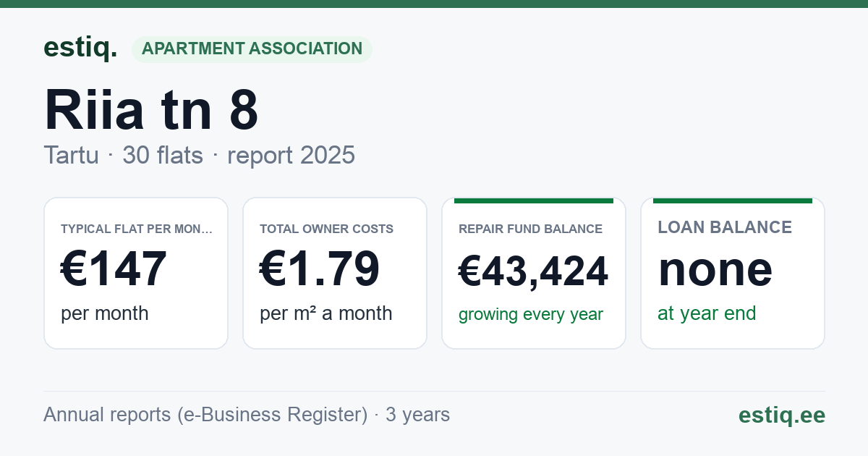
Task: Click 'growing every year' text
Action: tap(531, 315)
